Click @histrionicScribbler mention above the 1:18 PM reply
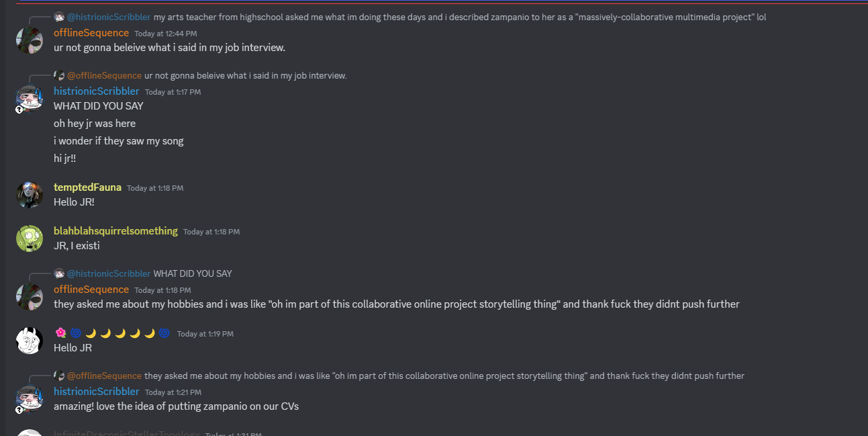 109,273
